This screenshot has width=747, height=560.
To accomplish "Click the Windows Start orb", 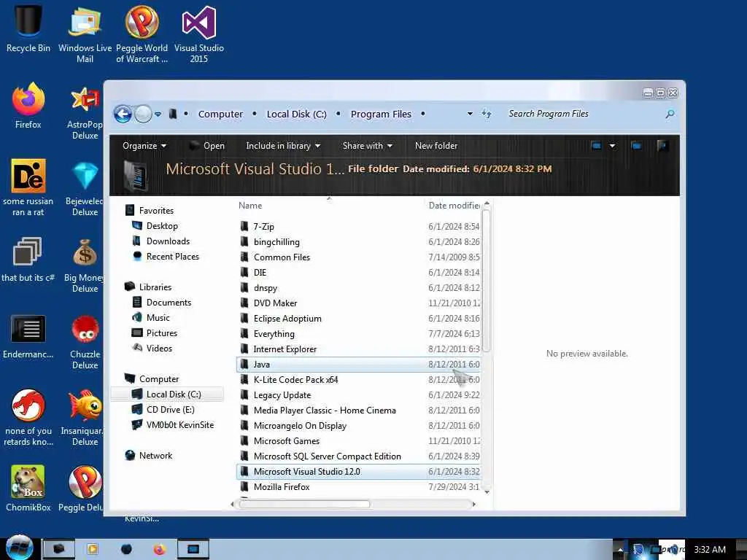I will [19, 548].
